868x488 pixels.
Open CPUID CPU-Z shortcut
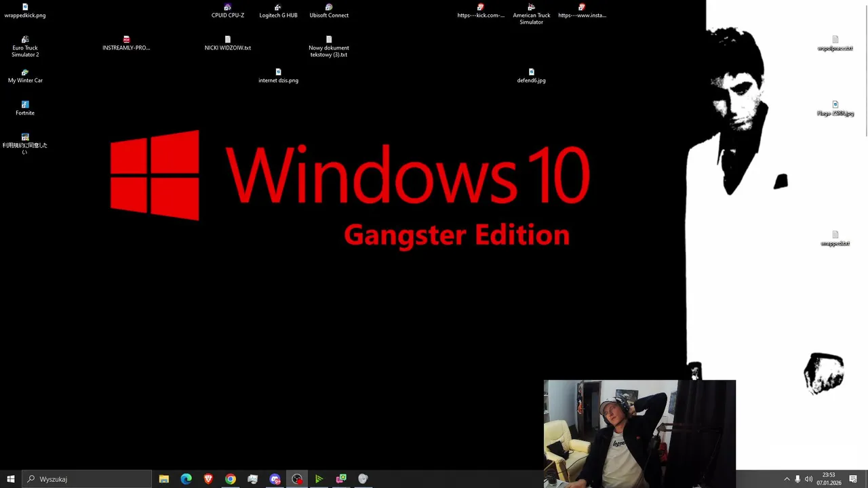pos(228,11)
